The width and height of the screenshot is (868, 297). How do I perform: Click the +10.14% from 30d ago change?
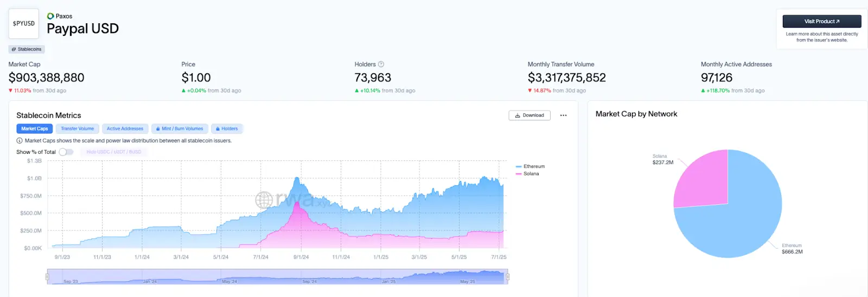(x=385, y=91)
